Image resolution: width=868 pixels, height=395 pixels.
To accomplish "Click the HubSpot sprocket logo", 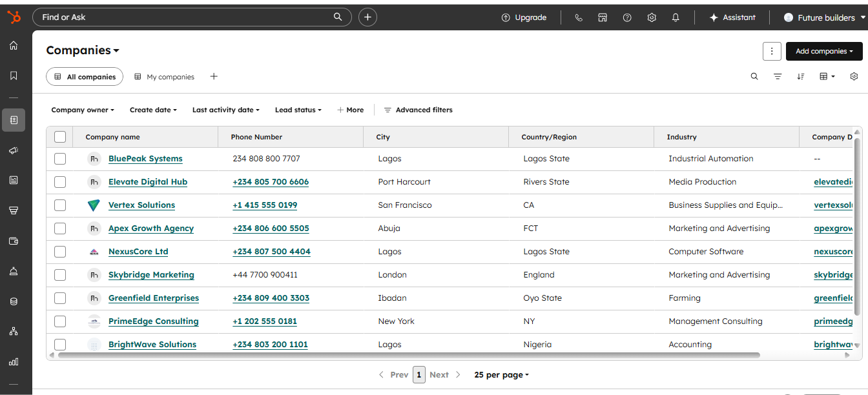I will tap(14, 17).
